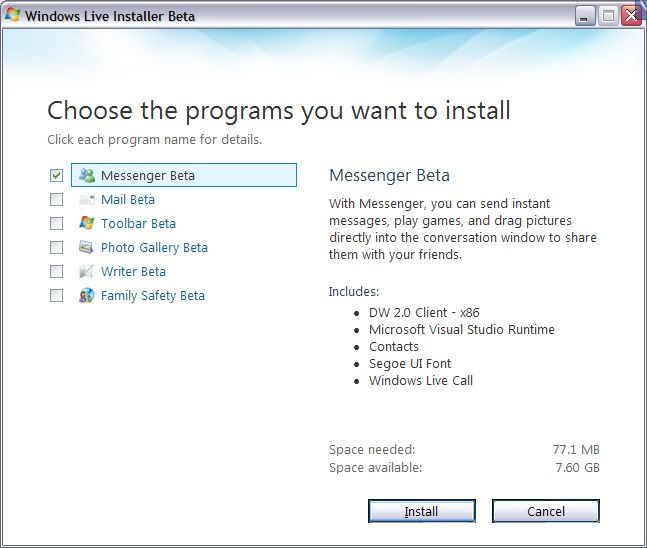The height and width of the screenshot is (548, 647).
Task: Click the Family Safety Beta globe icon
Action: (x=87, y=295)
